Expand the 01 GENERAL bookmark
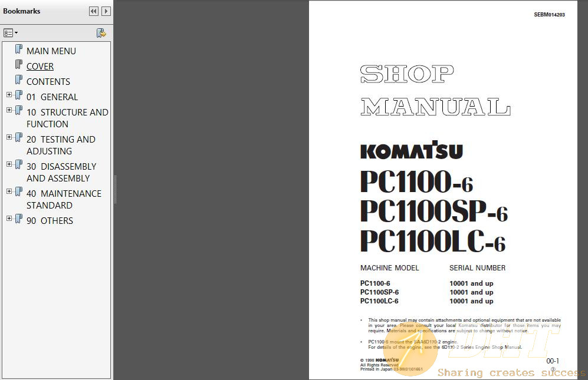 pyautogui.click(x=9, y=95)
